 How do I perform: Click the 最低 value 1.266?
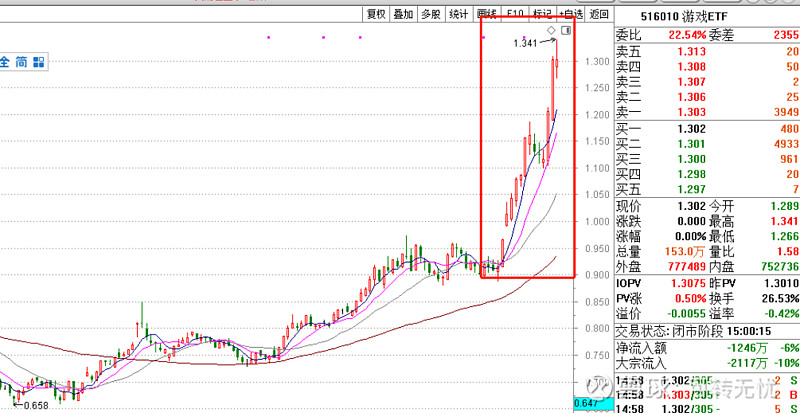click(x=785, y=237)
